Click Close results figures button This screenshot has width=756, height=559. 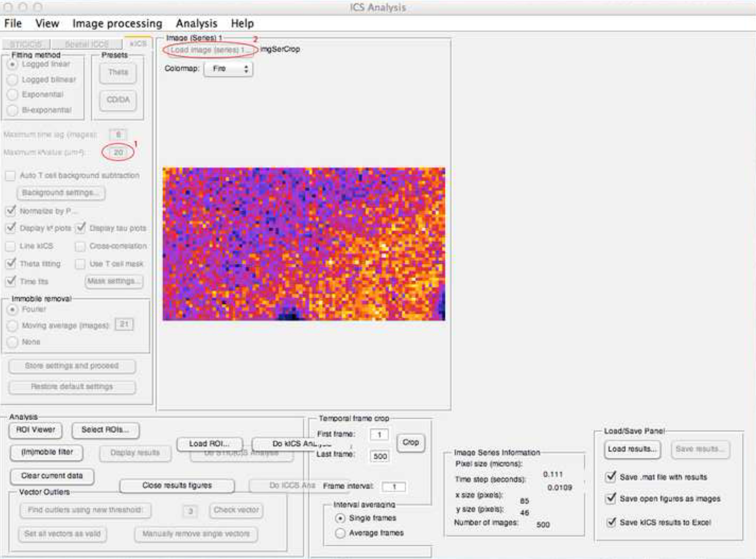(x=177, y=486)
